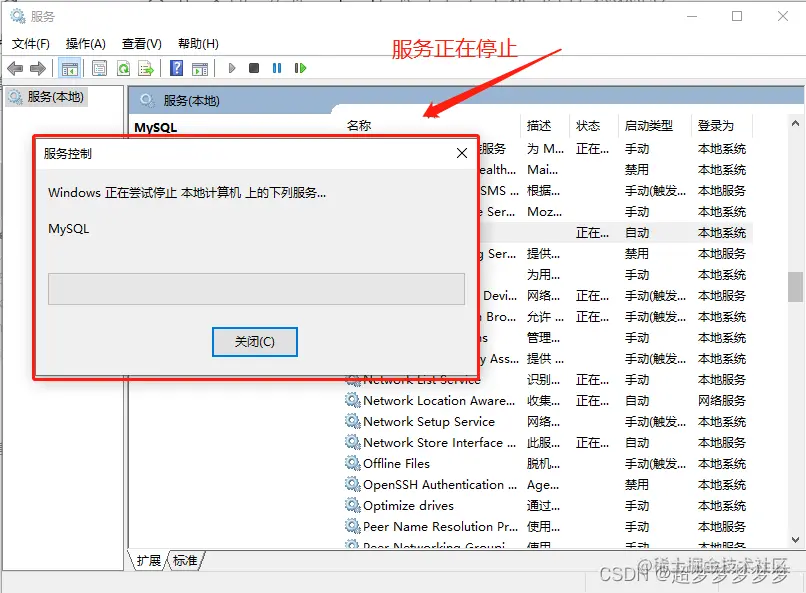Maximize the 服务 window
The height and width of the screenshot is (593, 806).
[x=737, y=16]
